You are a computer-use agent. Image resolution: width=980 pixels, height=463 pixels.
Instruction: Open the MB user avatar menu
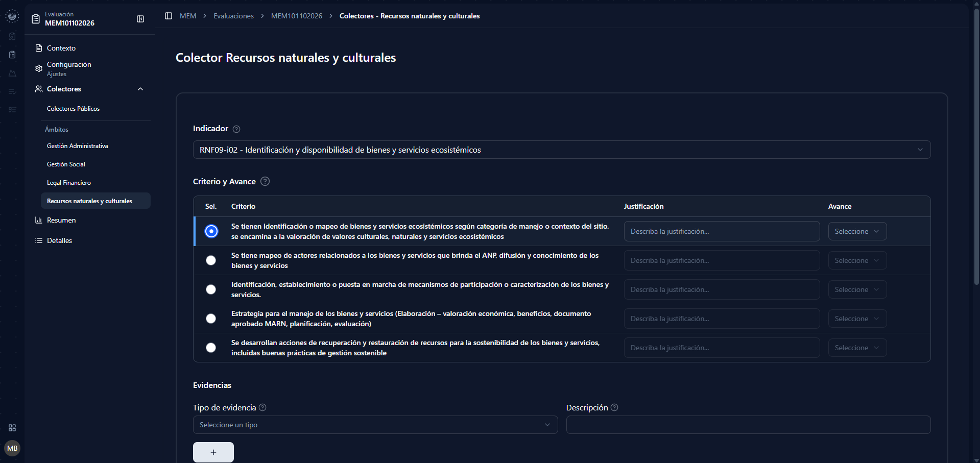(12, 448)
